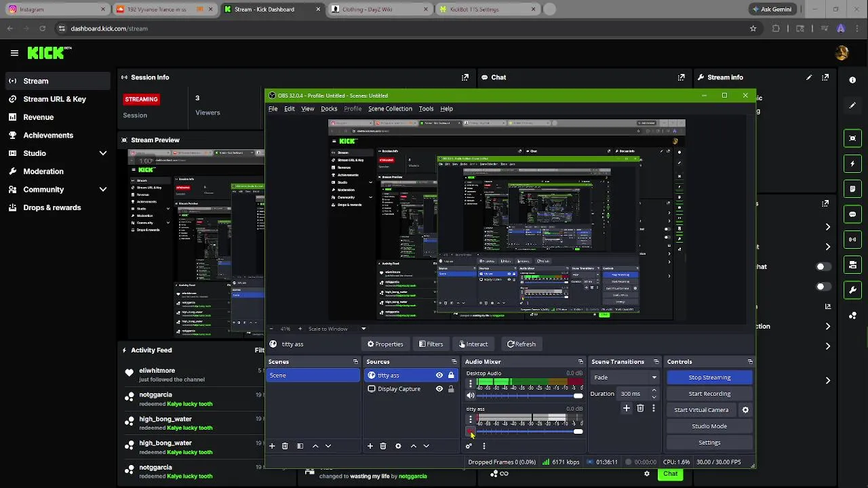Viewport: 868px width, 488px height.
Task: Click info icon in Kick right sidebar
Action: (852, 80)
